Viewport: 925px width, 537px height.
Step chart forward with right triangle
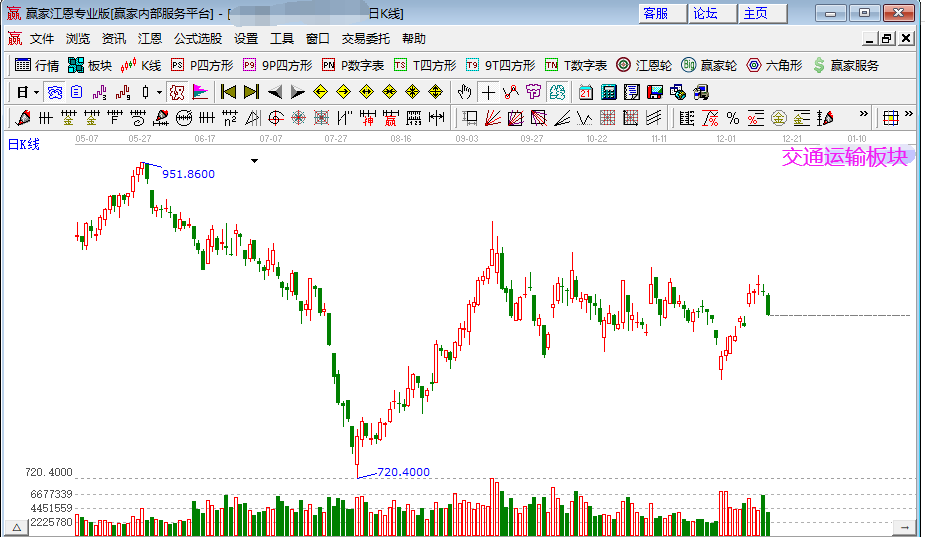click(x=297, y=92)
